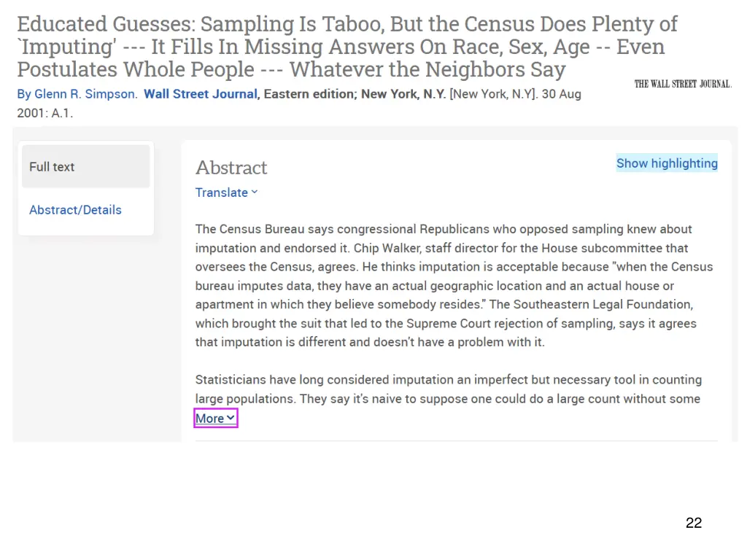The image size is (747, 560).
Task: Click the 30 Aug publication date text
Action: [x=561, y=94]
